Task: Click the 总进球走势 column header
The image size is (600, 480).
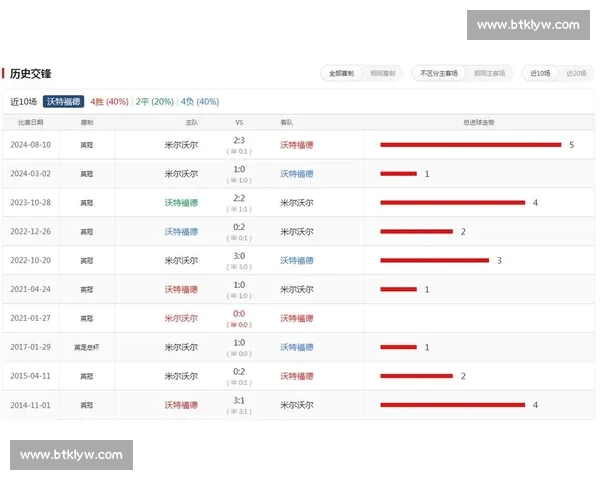Action: tap(479, 122)
